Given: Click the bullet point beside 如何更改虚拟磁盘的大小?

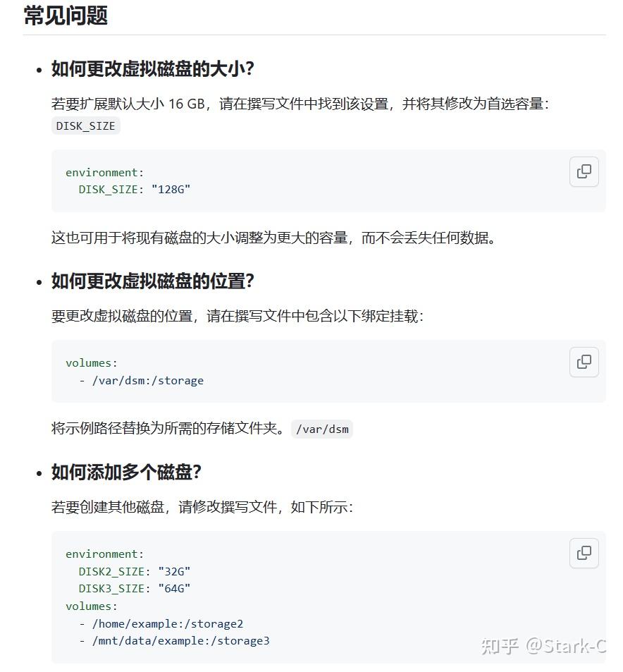Looking at the screenshot, I should (x=39, y=68).
